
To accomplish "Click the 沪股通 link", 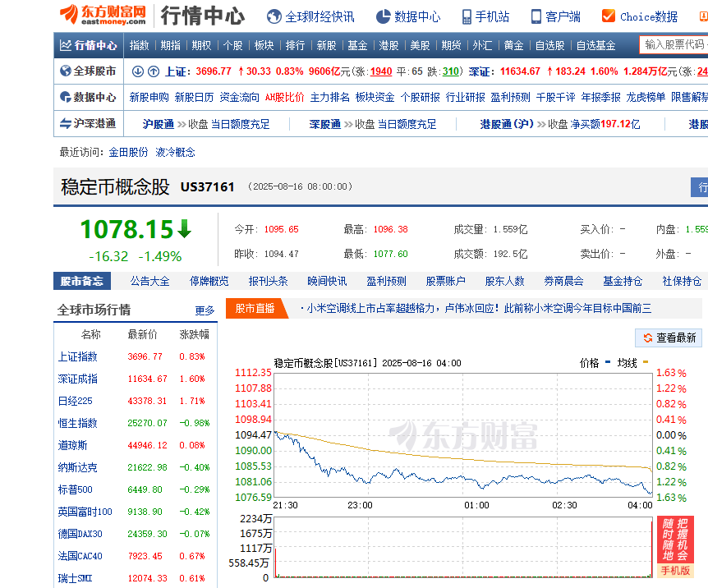I will pos(158,124).
